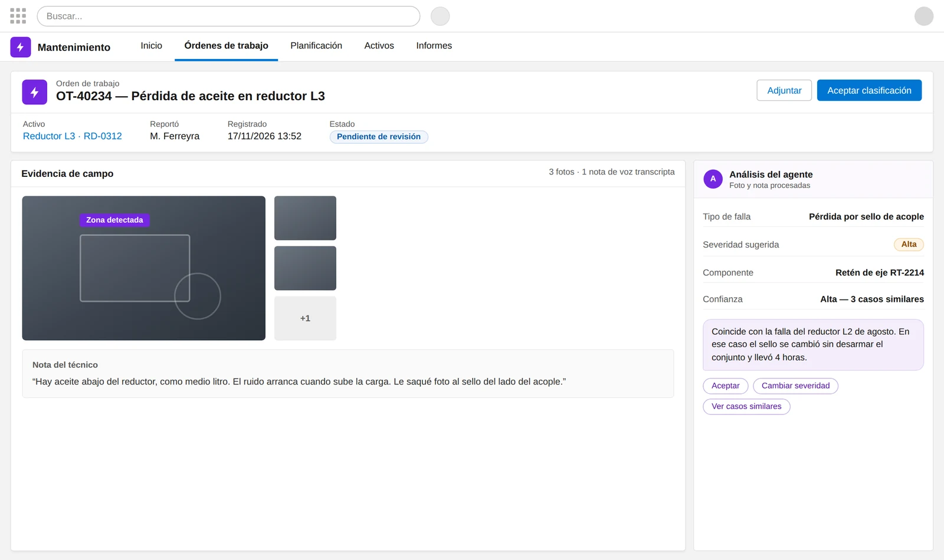Open the Informes tab

tap(434, 46)
